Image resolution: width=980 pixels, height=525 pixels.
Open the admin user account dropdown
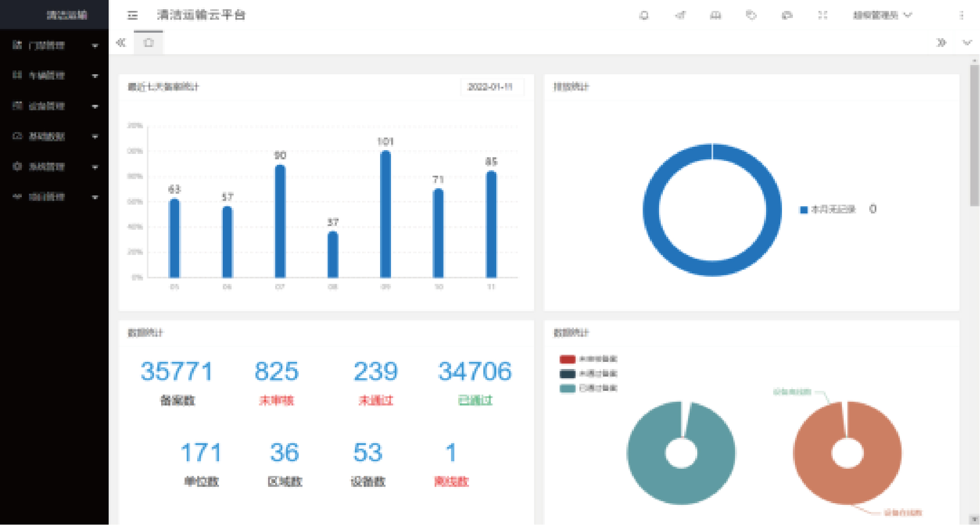point(882,16)
